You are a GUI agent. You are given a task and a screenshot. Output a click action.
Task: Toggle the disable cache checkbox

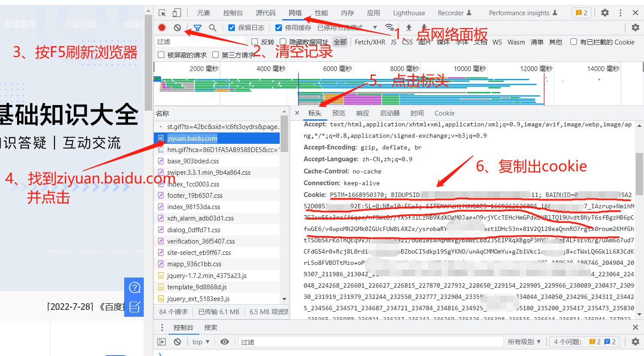278,27
